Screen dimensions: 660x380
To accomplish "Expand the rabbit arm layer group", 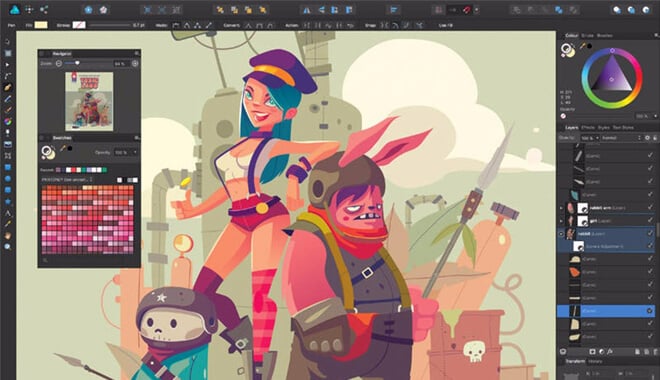I will [x=561, y=208].
